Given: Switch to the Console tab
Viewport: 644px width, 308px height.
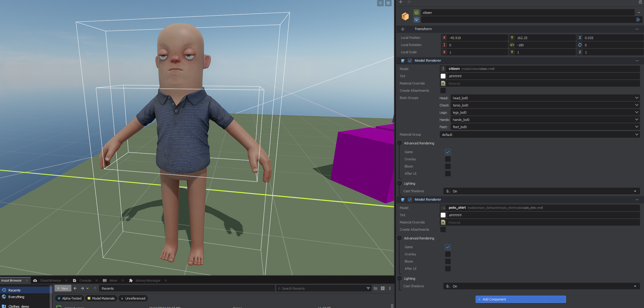Looking at the screenshot, I should pyautogui.click(x=85, y=281).
